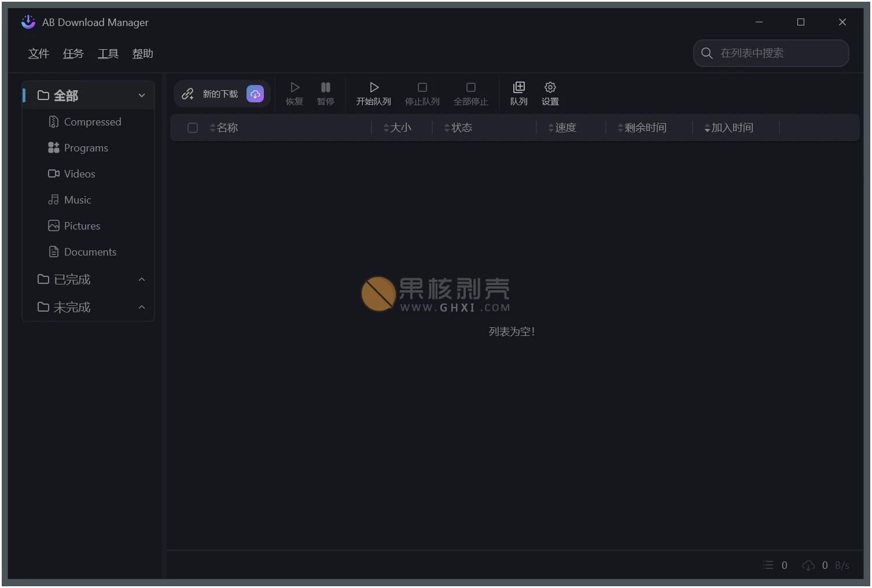The width and height of the screenshot is (872, 588).
Task: Open the 文件 menu
Action: point(39,54)
